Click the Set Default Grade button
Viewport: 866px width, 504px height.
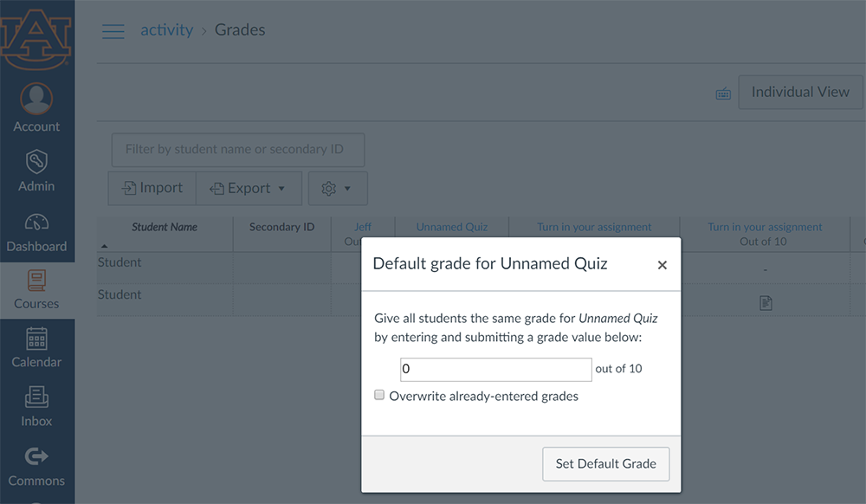click(x=606, y=463)
